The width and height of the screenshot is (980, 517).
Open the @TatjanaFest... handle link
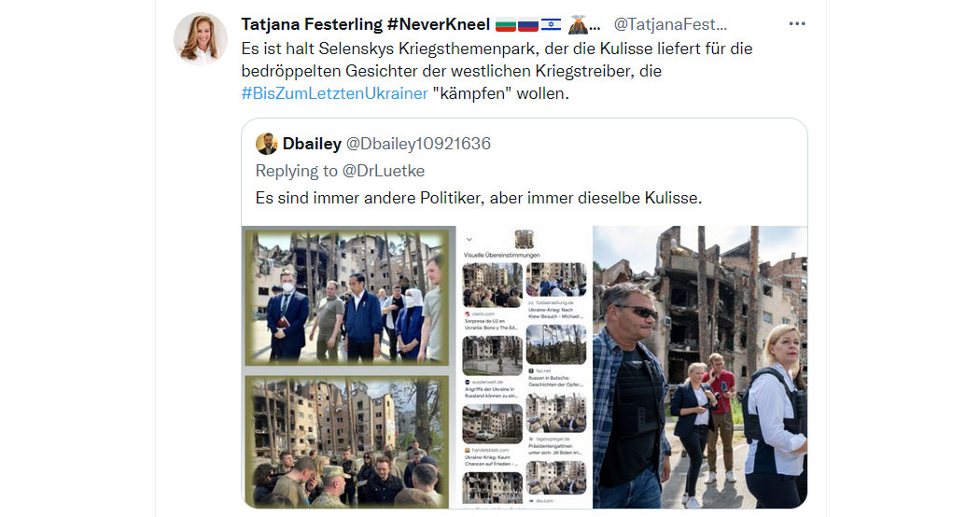[670, 24]
